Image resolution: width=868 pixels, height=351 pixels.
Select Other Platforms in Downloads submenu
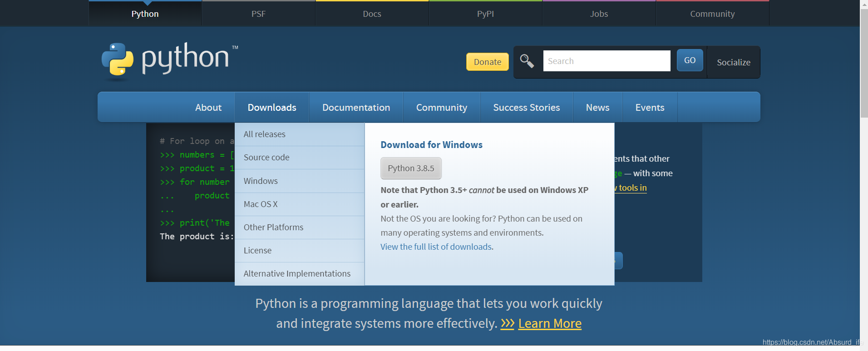pos(300,227)
